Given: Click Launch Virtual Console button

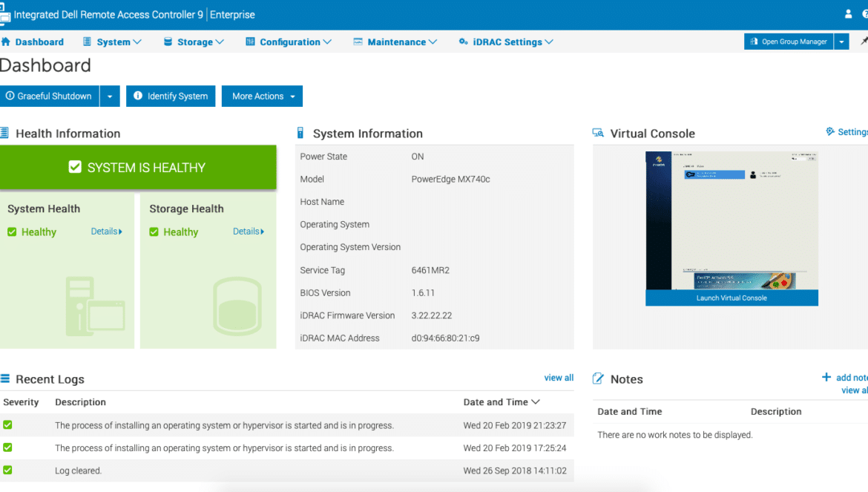Looking at the screenshot, I should point(731,298).
